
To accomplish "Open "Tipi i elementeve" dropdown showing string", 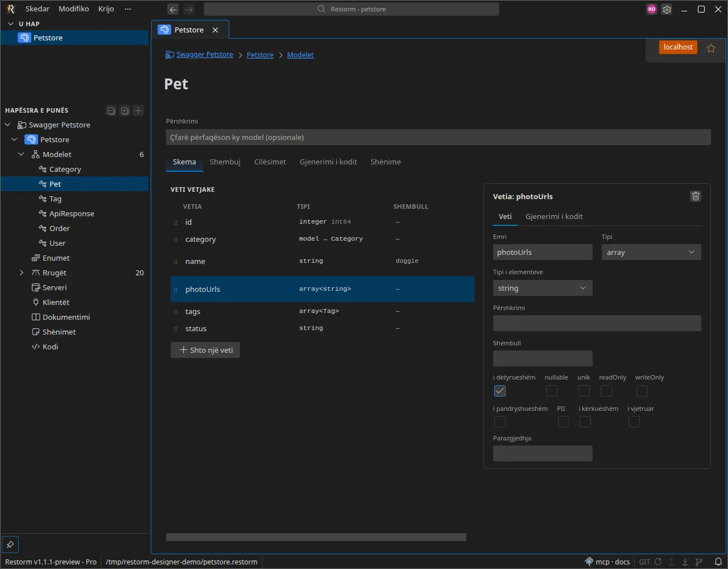I will pyautogui.click(x=543, y=288).
